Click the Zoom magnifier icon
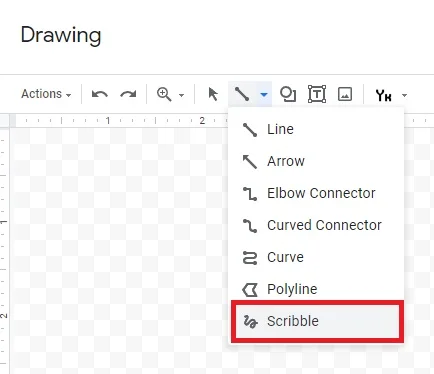Viewport: 434px width, 374px height. point(164,94)
